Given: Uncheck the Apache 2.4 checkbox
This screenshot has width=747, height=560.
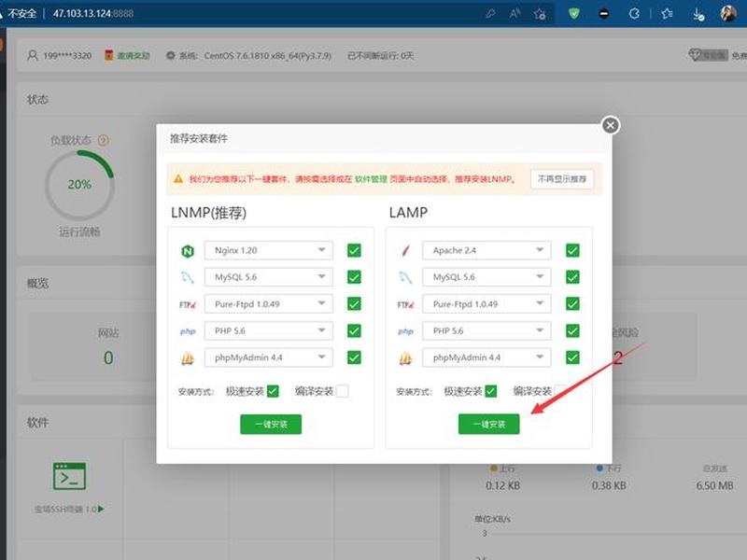Looking at the screenshot, I should (572, 250).
